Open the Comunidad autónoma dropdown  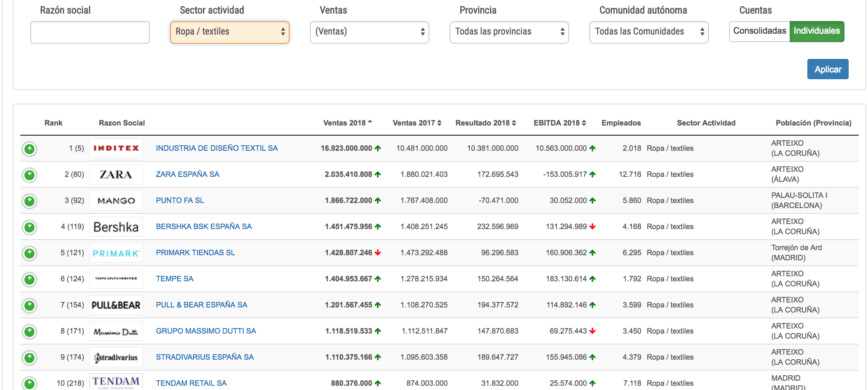649,32
